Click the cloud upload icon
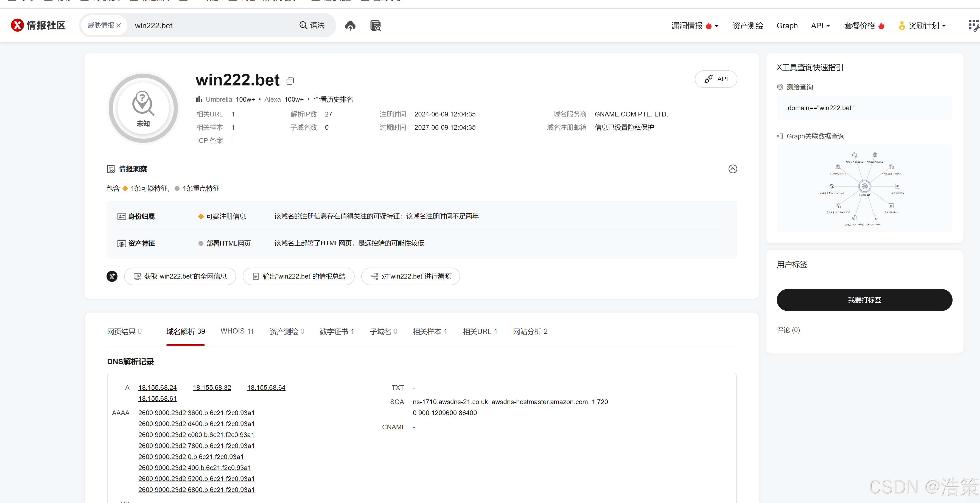 [350, 26]
